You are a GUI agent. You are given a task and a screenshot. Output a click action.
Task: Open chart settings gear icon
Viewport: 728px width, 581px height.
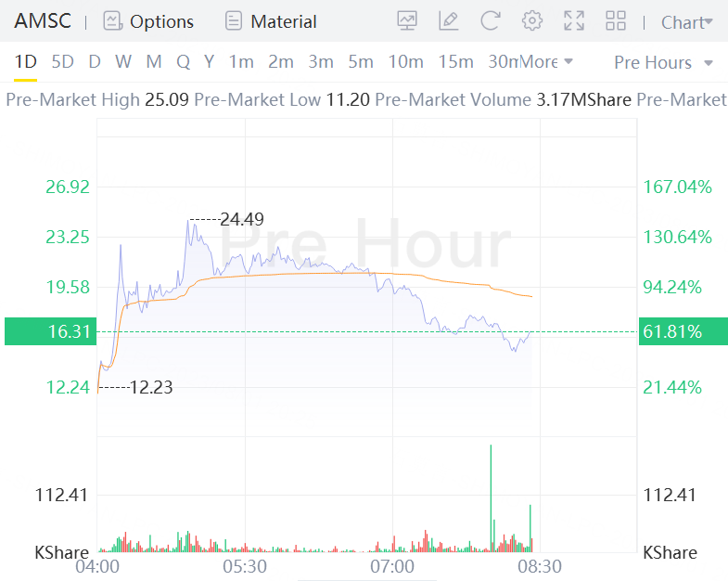(532, 21)
